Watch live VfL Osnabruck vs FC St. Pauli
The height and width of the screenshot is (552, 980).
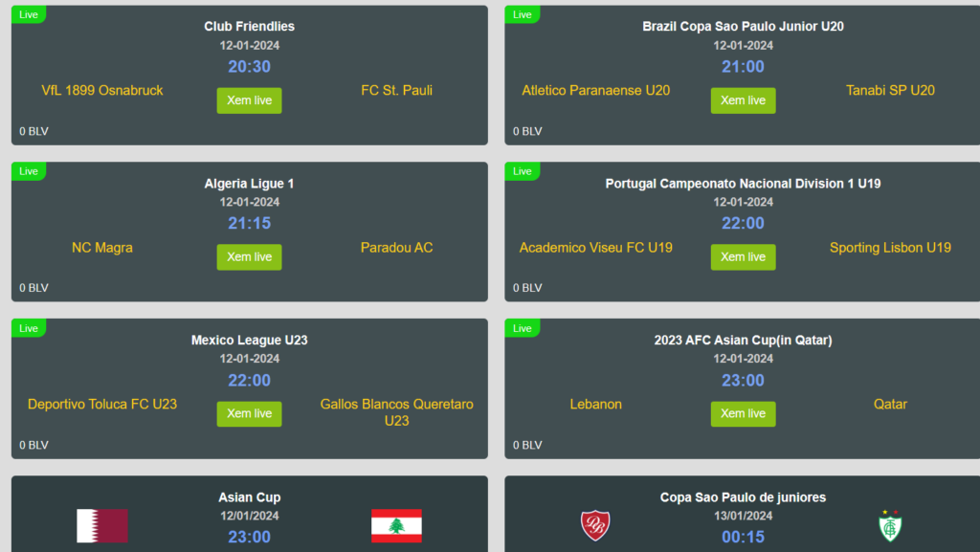[250, 100]
